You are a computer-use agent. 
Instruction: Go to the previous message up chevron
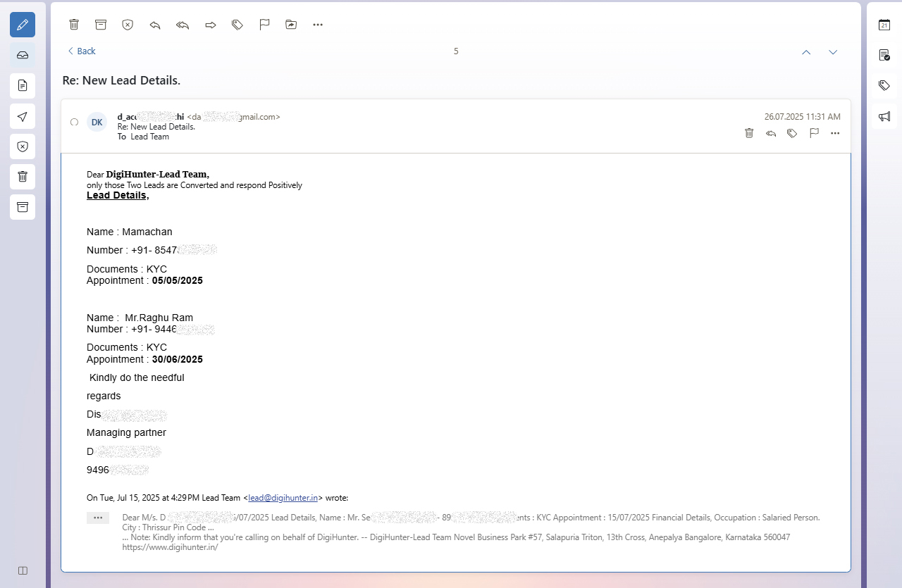807,52
